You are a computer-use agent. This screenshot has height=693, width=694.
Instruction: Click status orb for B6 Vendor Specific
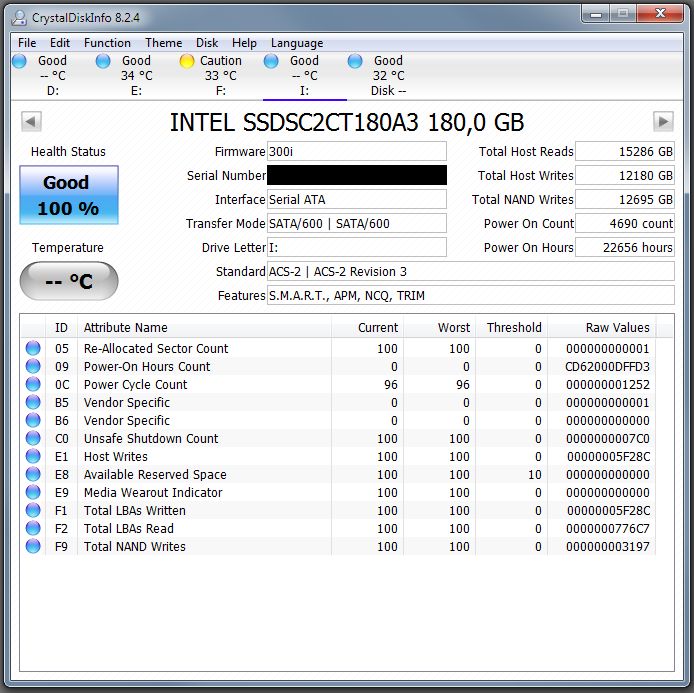click(33, 420)
